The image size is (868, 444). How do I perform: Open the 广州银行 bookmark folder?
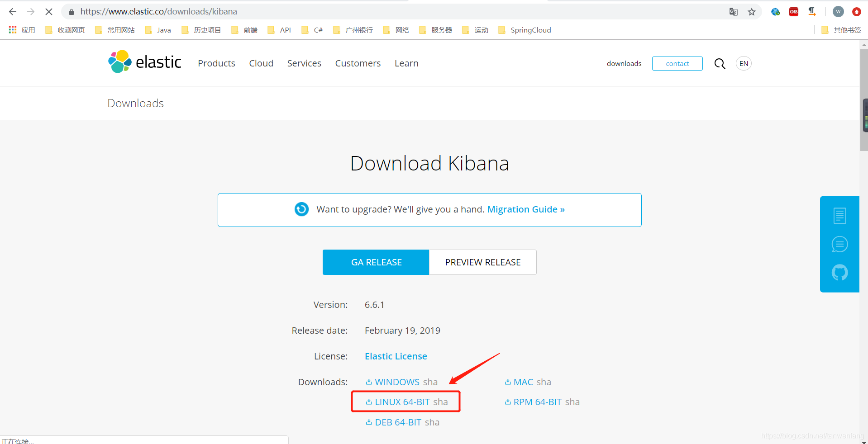click(353, 30)
